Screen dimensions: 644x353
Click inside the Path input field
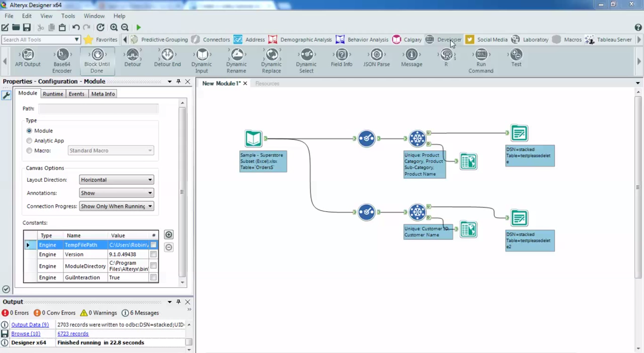[x=98, y=108]
